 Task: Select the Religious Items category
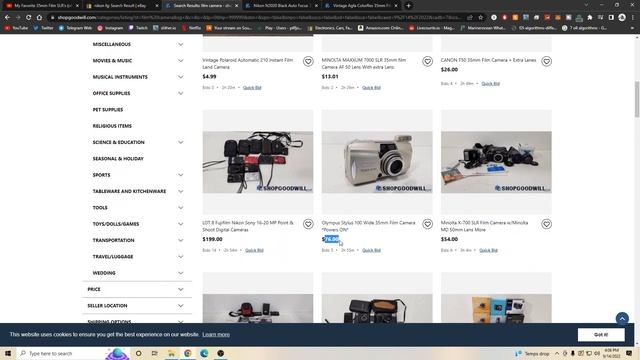[112, 126]
